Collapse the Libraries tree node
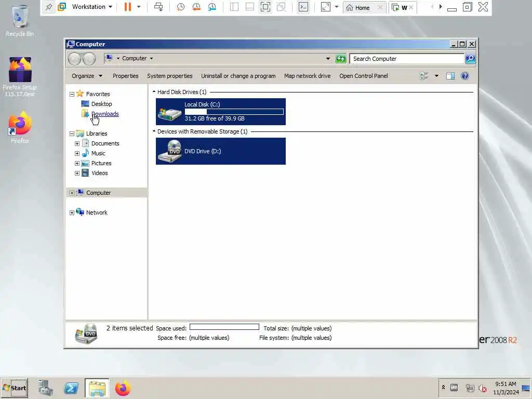The height and width of the screenshot is (399, 532). coord(72,134)
